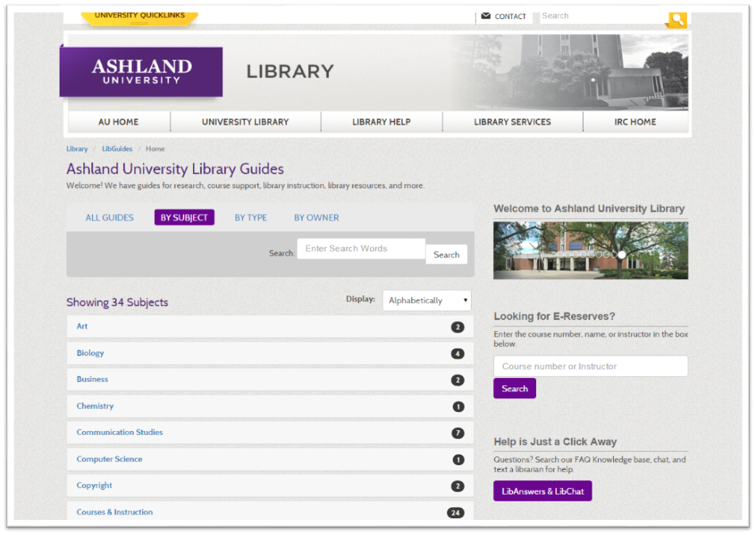Select the last slideshow indicator dot
Screen dimensions: 756x535
tap(622, 255)
